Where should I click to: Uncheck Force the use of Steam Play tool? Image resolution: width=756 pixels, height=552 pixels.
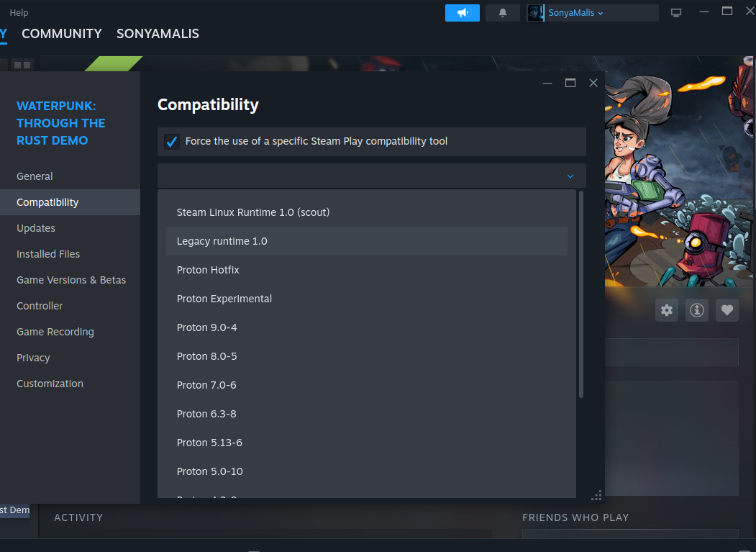(172, 141)
